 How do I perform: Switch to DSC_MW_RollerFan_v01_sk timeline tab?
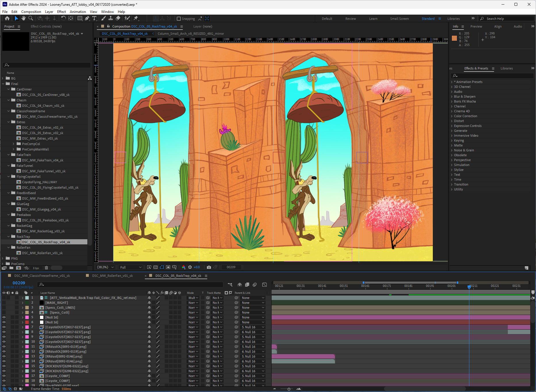point(112,276)
